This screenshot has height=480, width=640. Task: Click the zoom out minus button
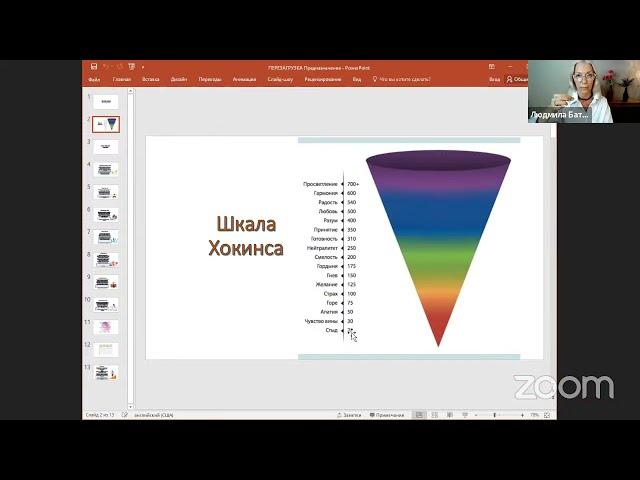pyautogui.click(x=476, y=415)
